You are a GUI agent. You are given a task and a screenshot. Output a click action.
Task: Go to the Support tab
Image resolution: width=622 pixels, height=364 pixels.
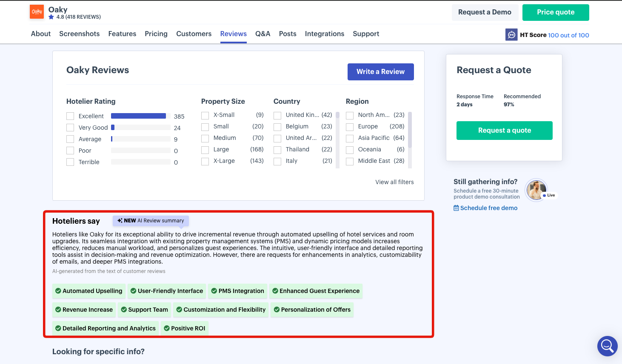click(x=366, y=34)
